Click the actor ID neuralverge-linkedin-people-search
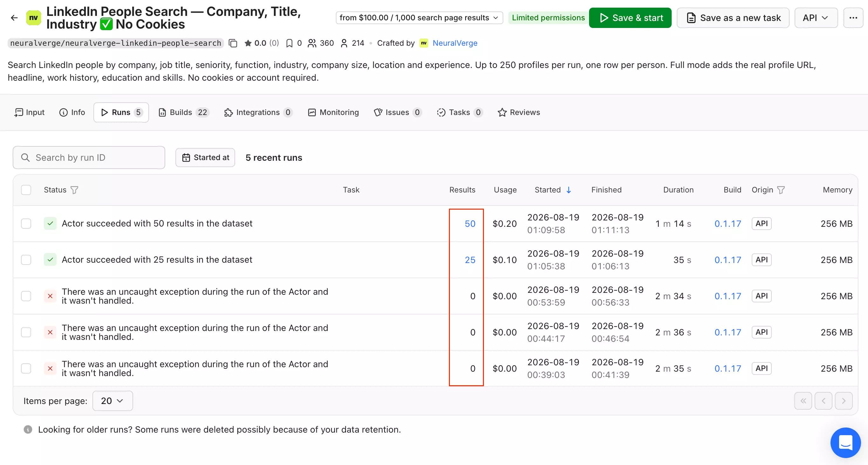Viewport: 868px width, 465px height. 116,43
